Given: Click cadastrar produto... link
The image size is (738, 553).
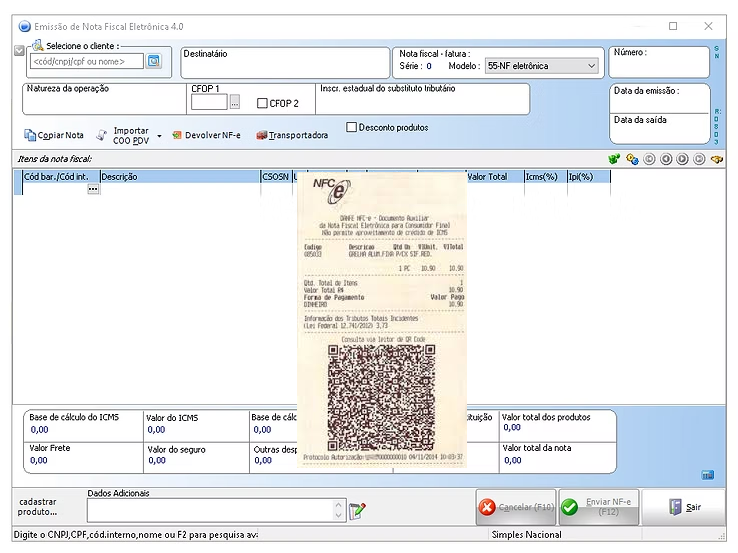Looking at the screenshot, I should [37, 507].
